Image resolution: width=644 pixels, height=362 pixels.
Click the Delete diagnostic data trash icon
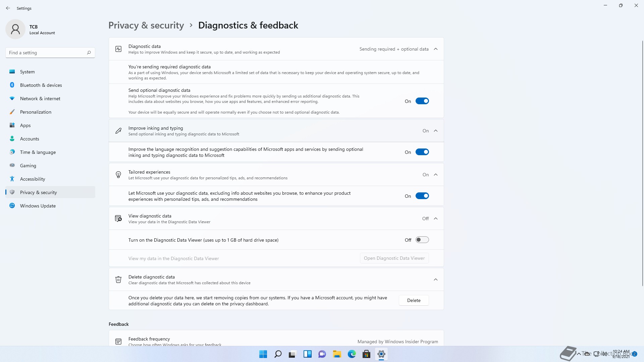click(x=118, y=280)
